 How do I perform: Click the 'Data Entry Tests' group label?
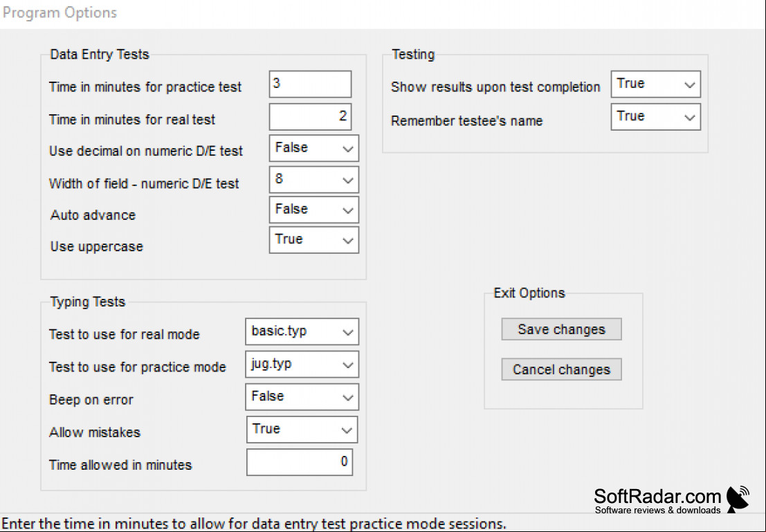[100, 54]
